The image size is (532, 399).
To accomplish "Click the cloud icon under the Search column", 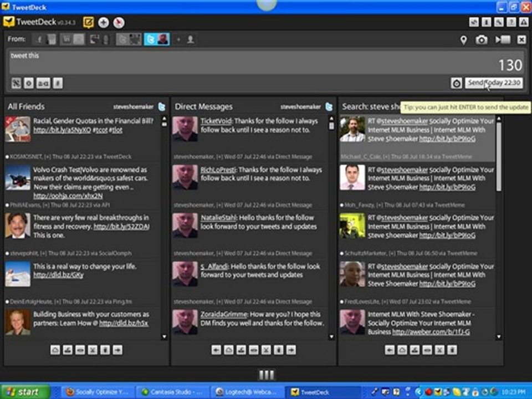I will [402, 350].
